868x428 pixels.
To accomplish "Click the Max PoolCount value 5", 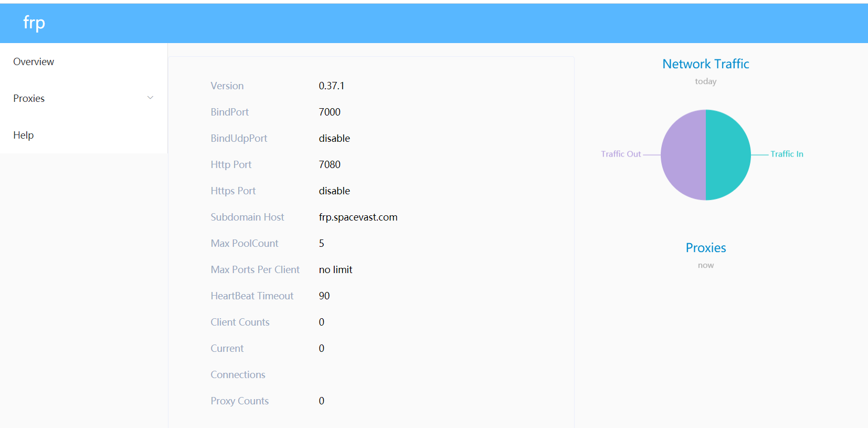I will [322, 243].
